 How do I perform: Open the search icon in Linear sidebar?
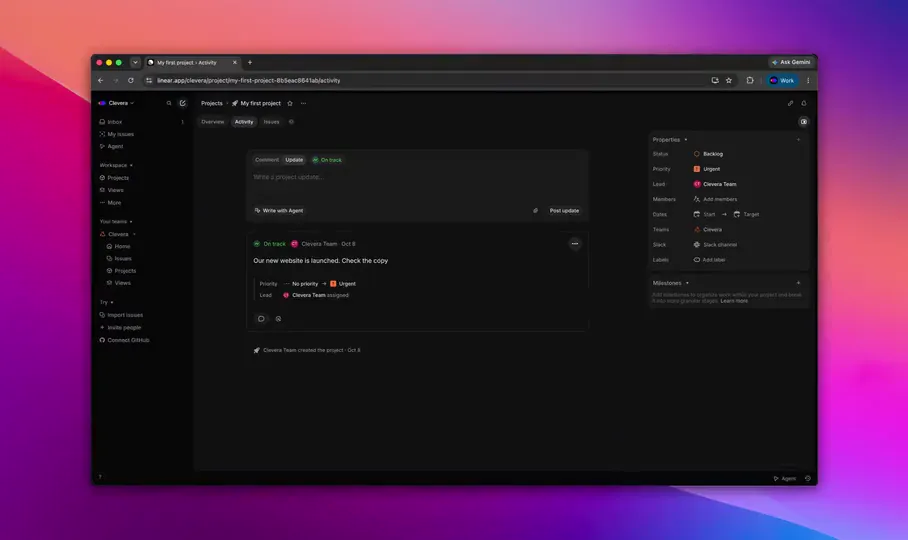(169, 103)
